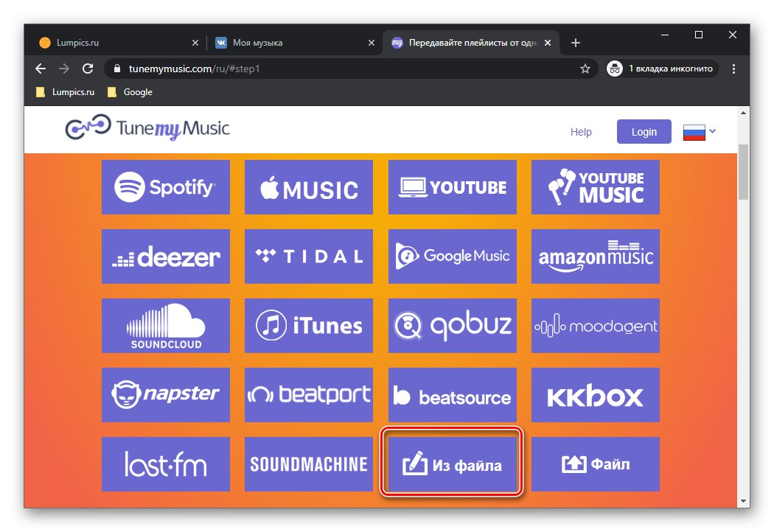The width and height of the screenshot is (774, 532).
Task: Pick last.fm from the service grid
Action: coord(165,464)
